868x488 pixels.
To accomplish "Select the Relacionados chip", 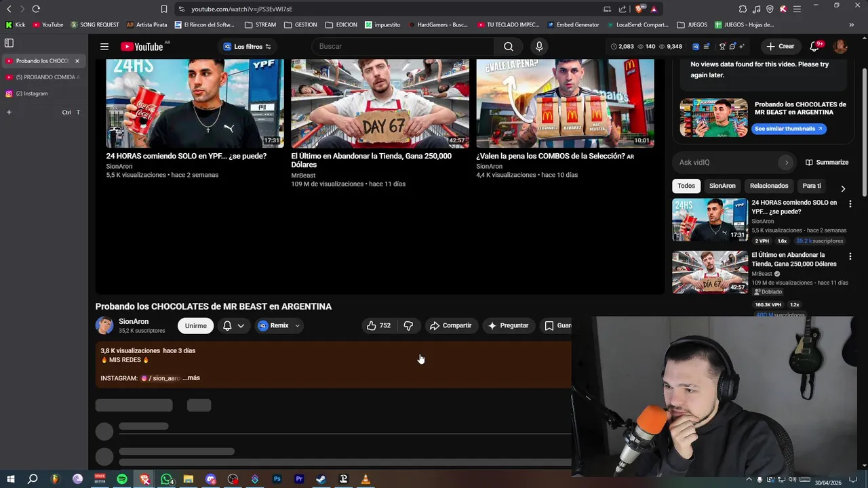I will point(769,186).
